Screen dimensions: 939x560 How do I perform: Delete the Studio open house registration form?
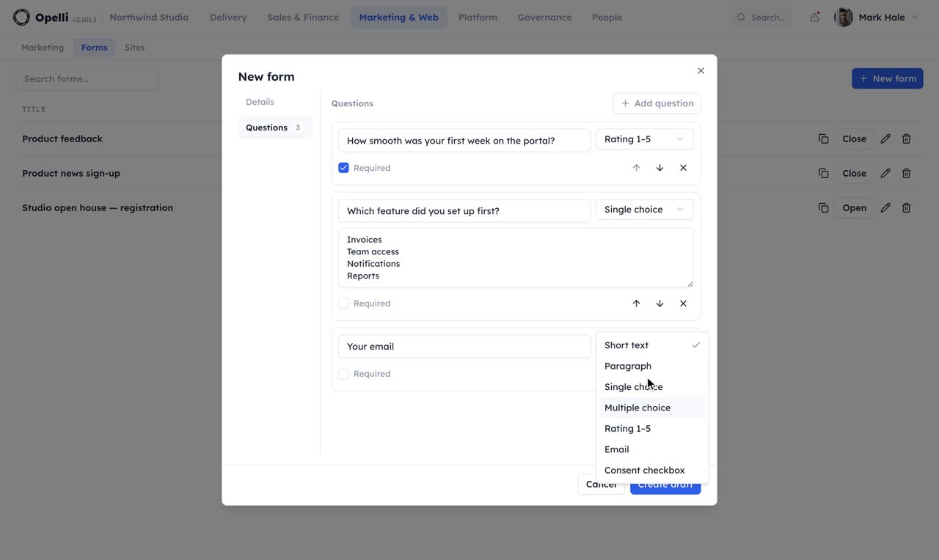tap(906, 207)
